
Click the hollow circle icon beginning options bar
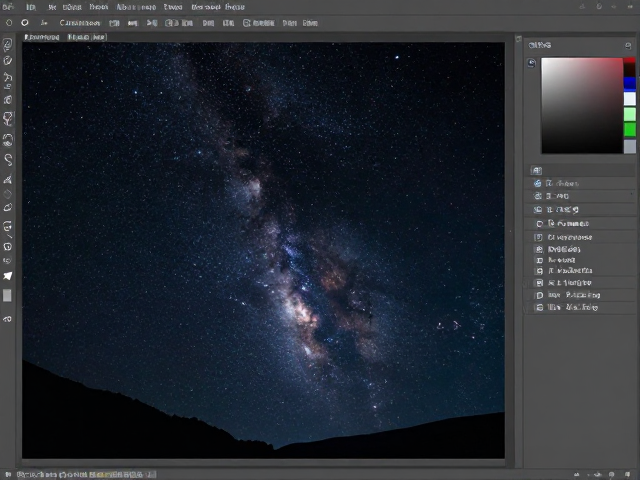pos(9,23)
